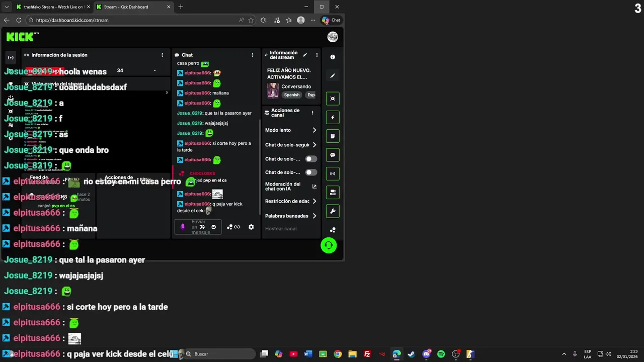
Task: Open the user avatar menu on Kick
Action: coord(333,37)
